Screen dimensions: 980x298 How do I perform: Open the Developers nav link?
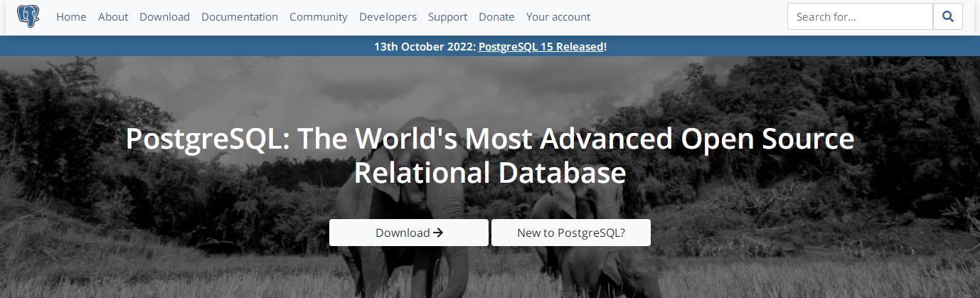pos(388,16)
